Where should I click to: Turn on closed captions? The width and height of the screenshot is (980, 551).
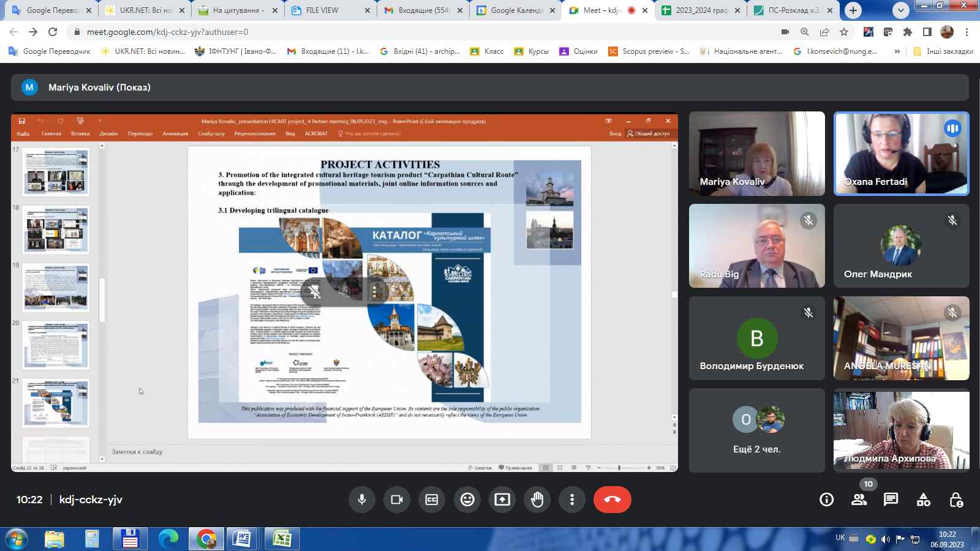(x=432, y=500)
